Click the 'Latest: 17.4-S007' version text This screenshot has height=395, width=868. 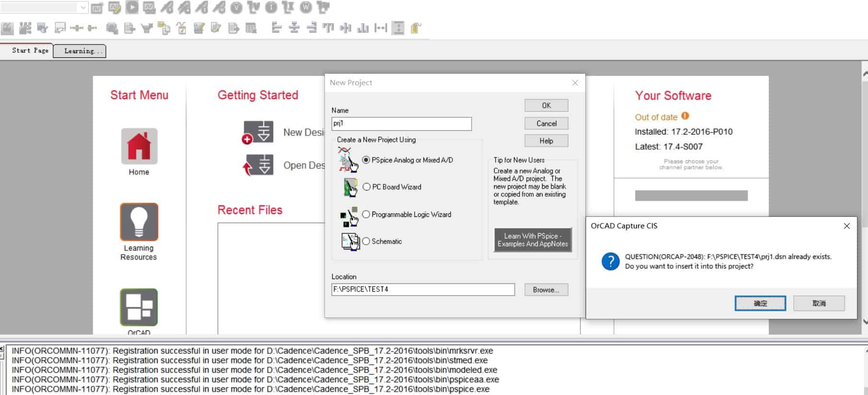pos(669,147)
